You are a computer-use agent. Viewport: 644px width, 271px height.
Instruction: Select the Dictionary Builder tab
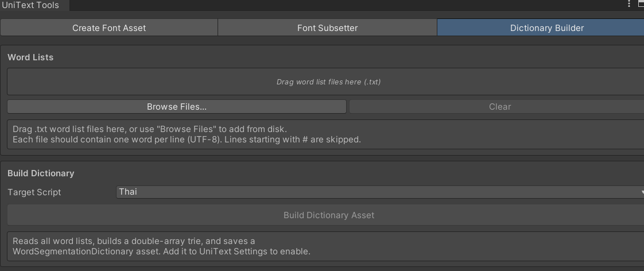pyautogui.click(x=541, y=28)
